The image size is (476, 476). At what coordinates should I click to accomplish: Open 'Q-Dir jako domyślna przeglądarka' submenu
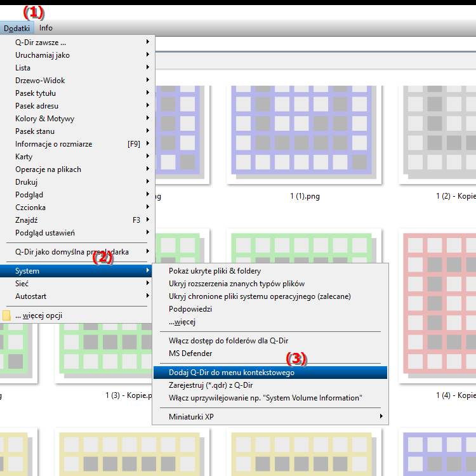(x=77, y=252)
